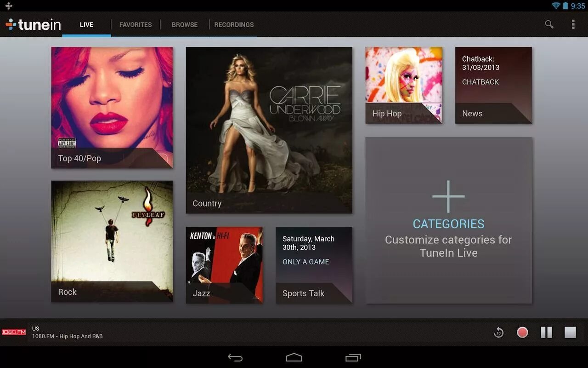The height and width of the screenshot is (368, 588).
Task: Tap the plus icon above CATEGORIES
Action: 448,196
